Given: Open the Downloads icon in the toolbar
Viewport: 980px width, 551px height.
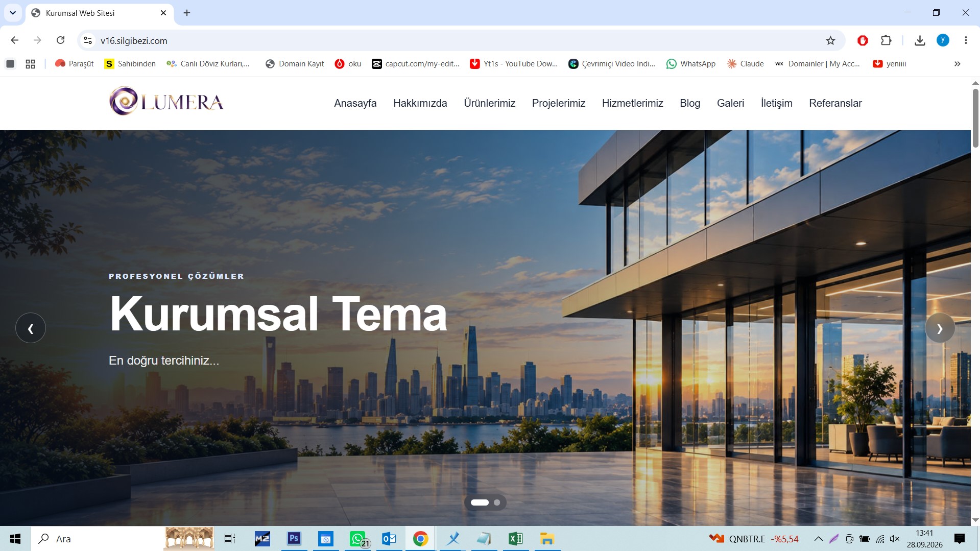Looking at the screenshot, I should point(920,40).
